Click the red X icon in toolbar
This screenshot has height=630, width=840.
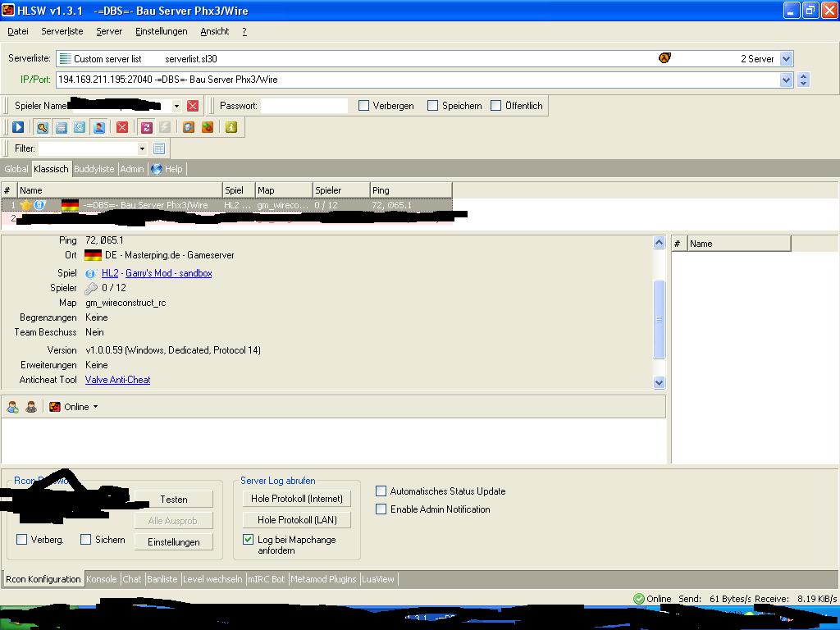[122, 127]
